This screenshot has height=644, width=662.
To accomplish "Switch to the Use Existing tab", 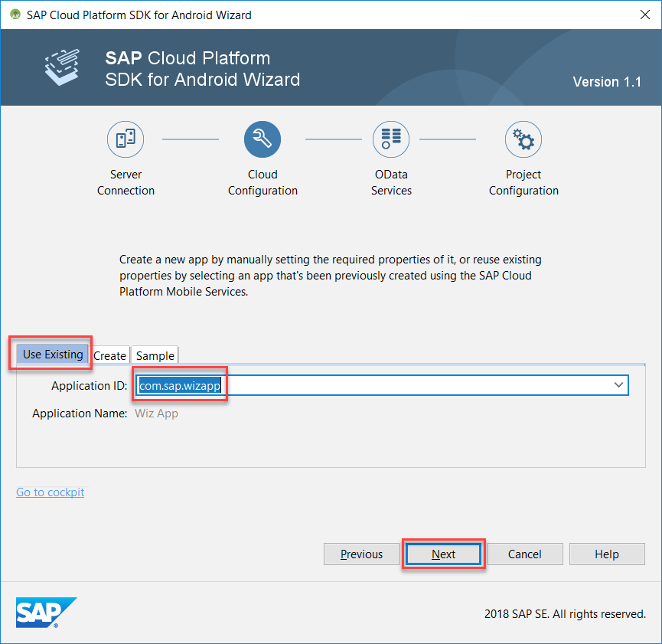I will pos(53,355).
